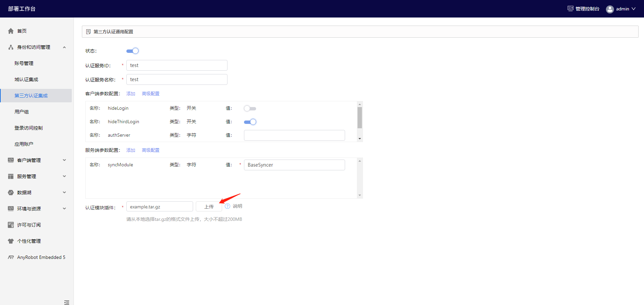Viewport: 644px width, 305px height.
Task: Collapse the 身份和访问管理 menu chevron
Action: coord(64,47)
